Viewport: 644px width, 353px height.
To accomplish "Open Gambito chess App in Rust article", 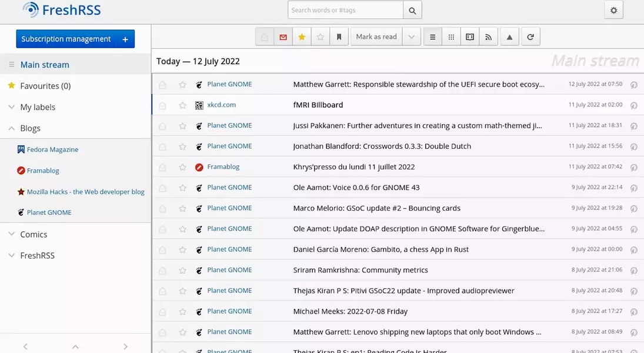I will pos(381,249).
